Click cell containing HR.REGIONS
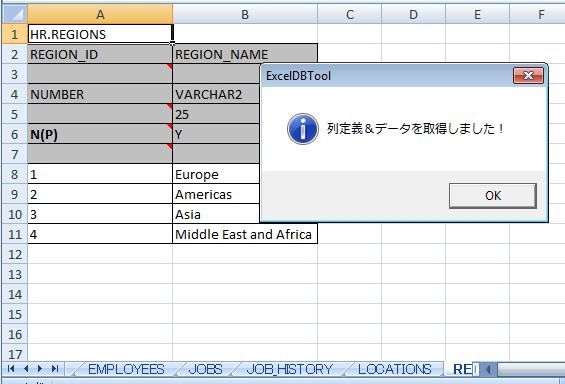The height and width of the screenshot is (384, 565). pos(100,34)
